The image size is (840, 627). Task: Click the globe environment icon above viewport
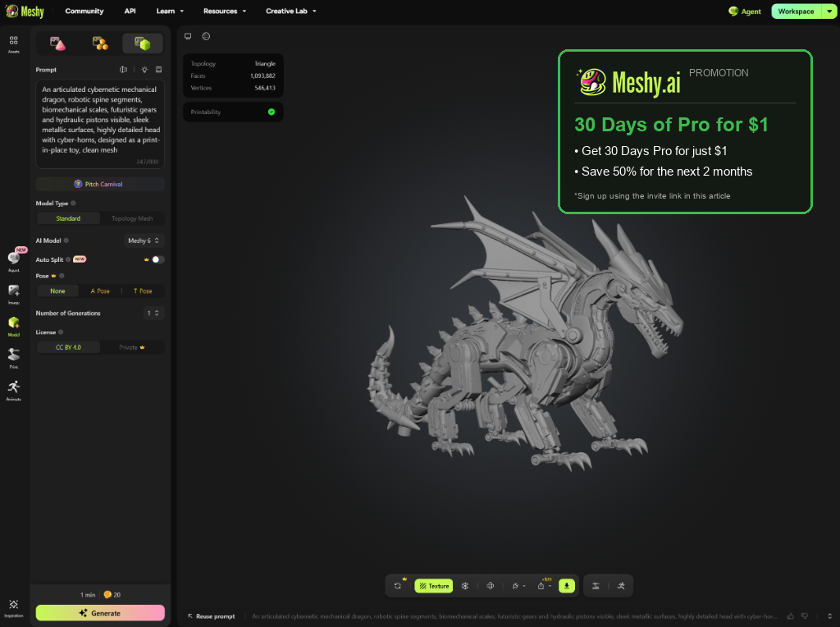206,36
